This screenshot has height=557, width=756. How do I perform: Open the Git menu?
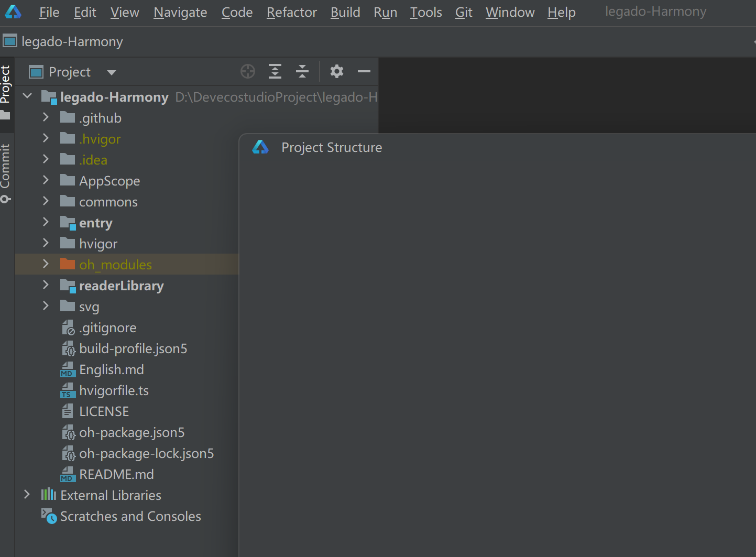point(464,12)
